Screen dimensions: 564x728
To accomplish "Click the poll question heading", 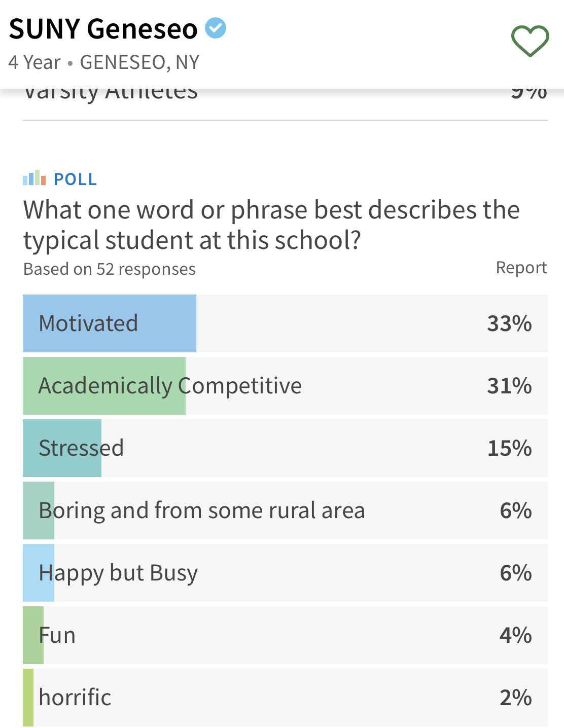I will tap(271, 225).
